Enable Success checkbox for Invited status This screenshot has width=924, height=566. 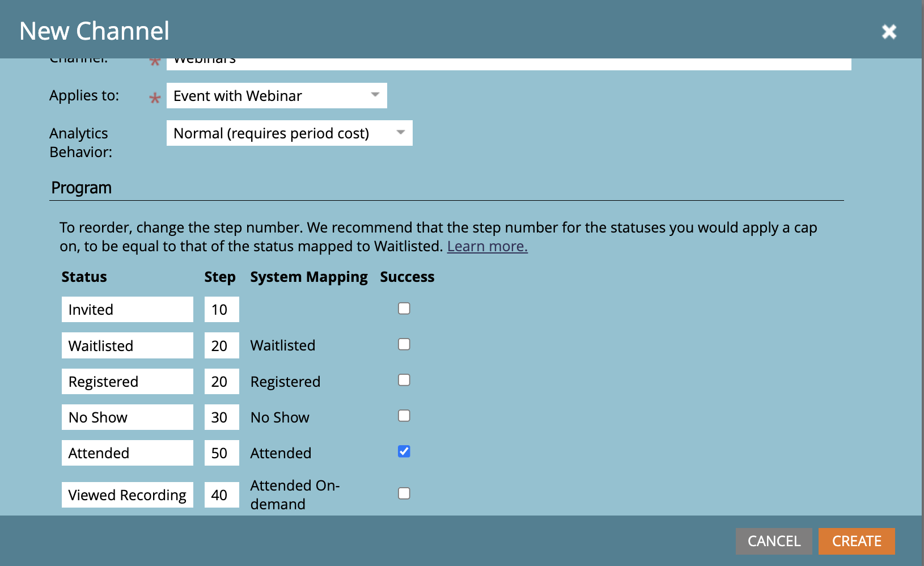[404, 309]
